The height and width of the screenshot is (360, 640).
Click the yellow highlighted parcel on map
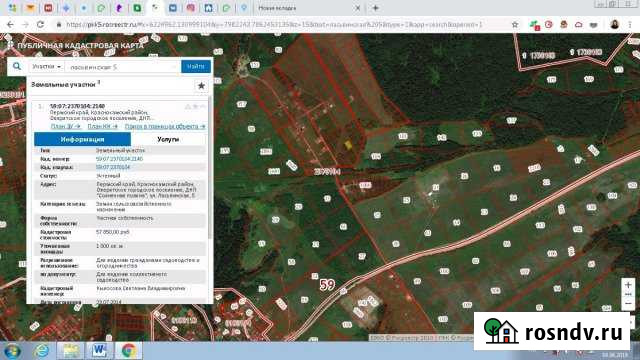[x=348, y=144]
